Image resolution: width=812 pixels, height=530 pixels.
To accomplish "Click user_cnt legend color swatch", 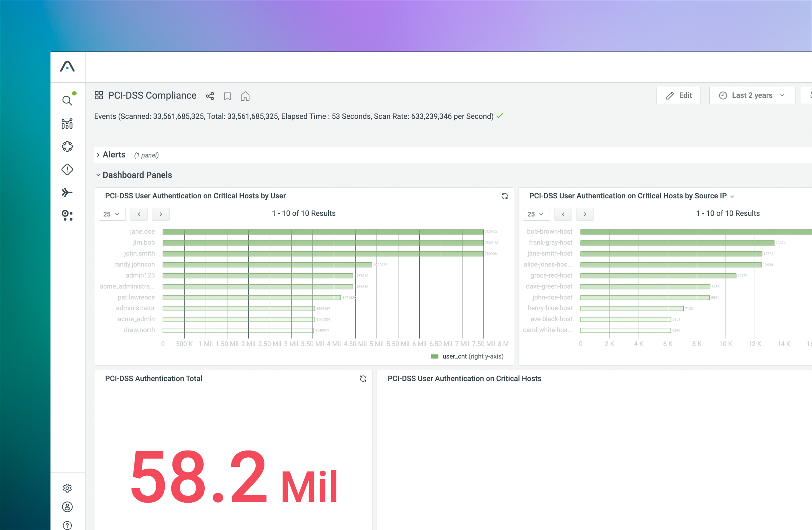I will (x=434, y=356).
